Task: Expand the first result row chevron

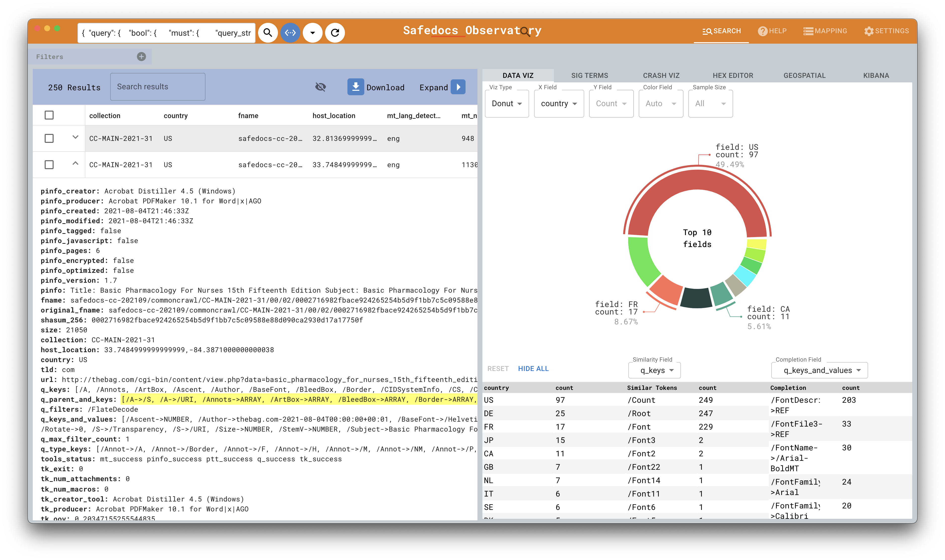Action: click(75, 137)
